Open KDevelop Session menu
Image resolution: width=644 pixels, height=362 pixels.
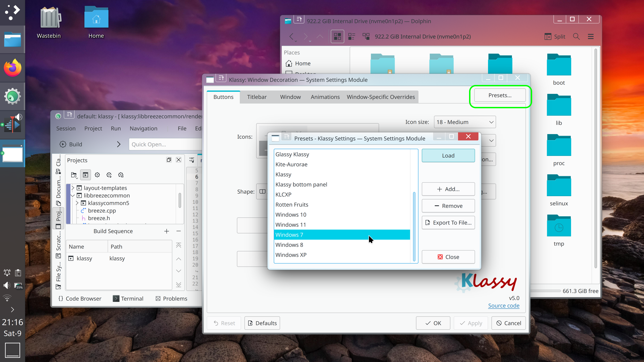(x=66, y=128)
